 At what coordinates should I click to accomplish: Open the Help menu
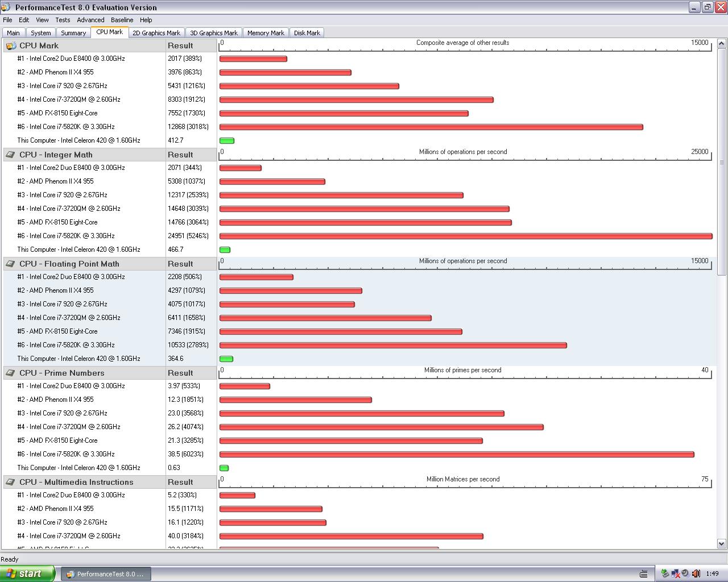(146, 20)
